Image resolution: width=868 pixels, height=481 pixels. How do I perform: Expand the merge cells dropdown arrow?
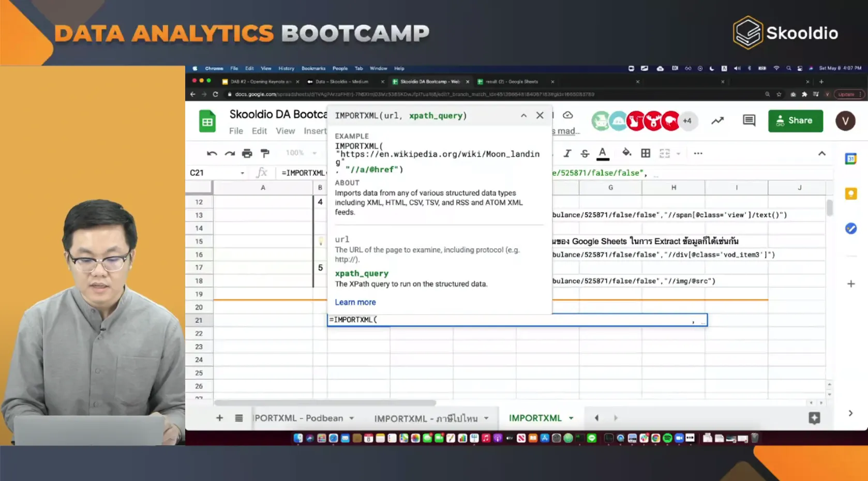click(679, 154)
